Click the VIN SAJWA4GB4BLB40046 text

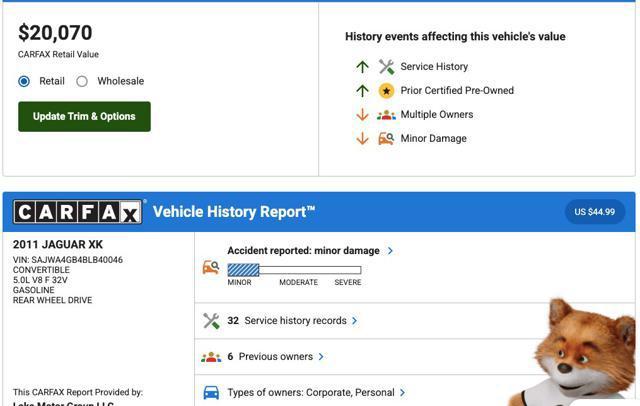[x=68, y=260]
